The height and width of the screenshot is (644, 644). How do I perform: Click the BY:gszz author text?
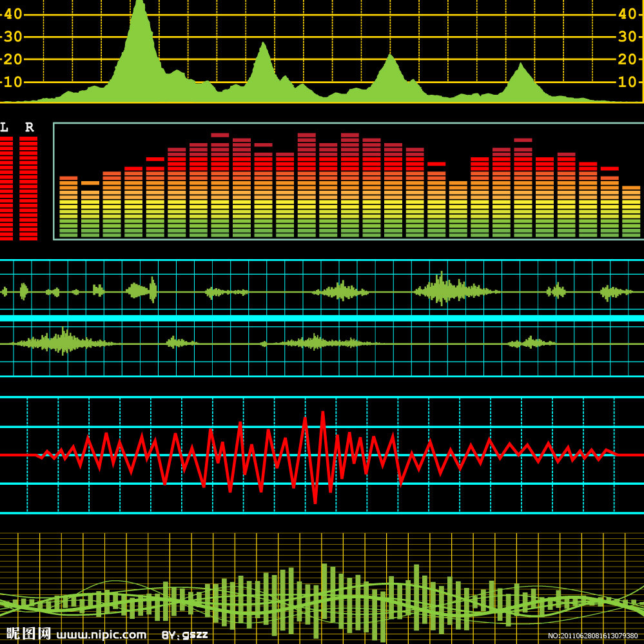tap(184, 635)
